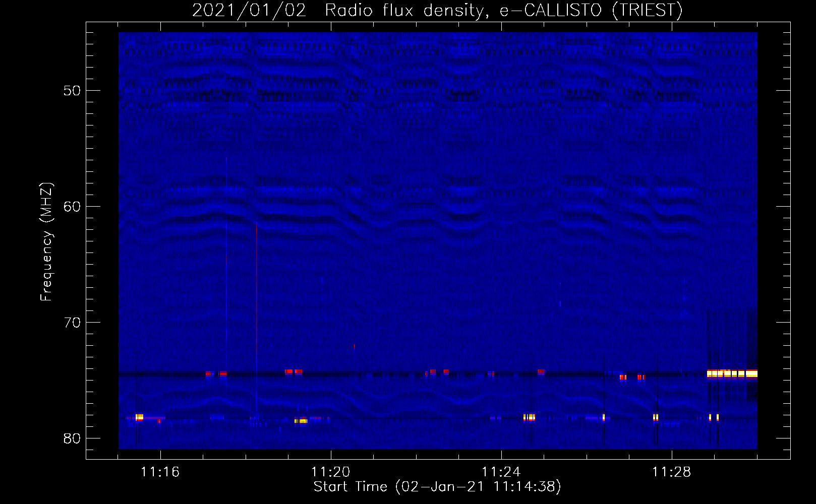
Task: Click the "11:16" time tick label
Action: pyautogui.click(x=160, y=472)
